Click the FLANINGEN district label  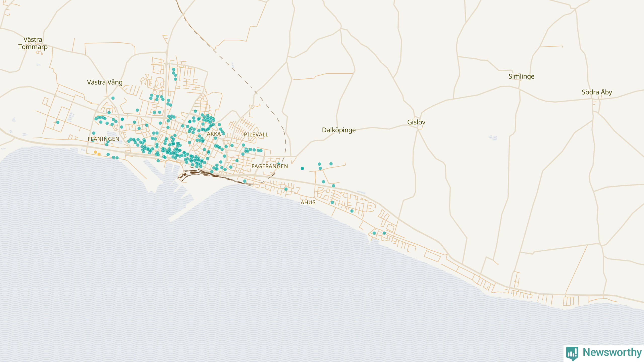point(103,139)
